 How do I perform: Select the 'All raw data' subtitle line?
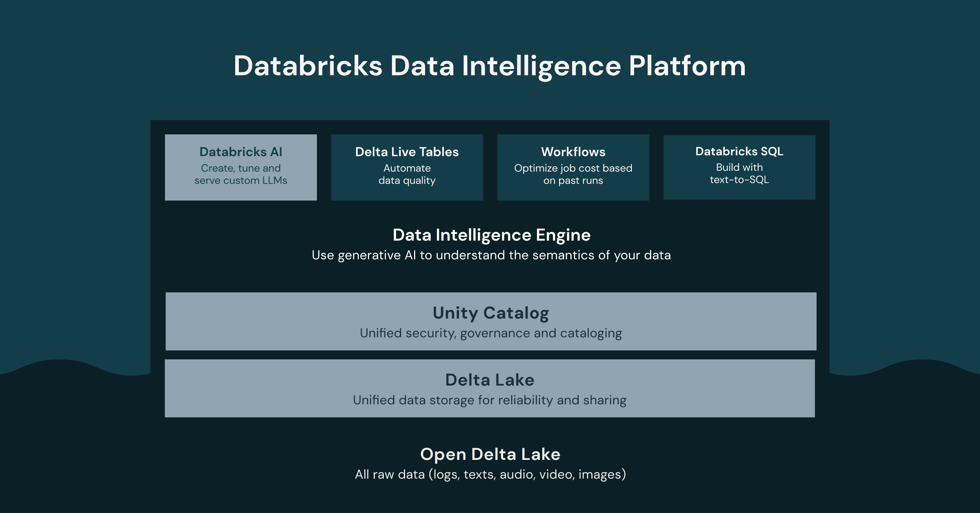coord(490,475)
